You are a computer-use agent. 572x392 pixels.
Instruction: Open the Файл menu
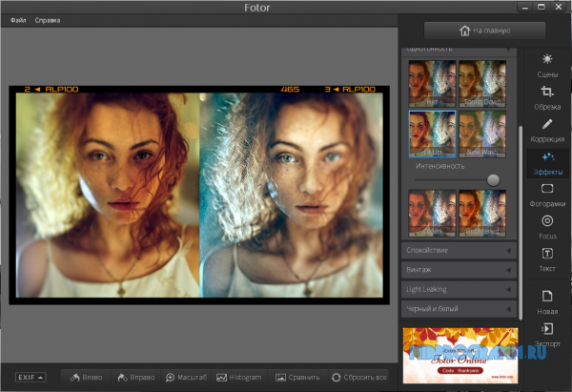pos(18,20)
